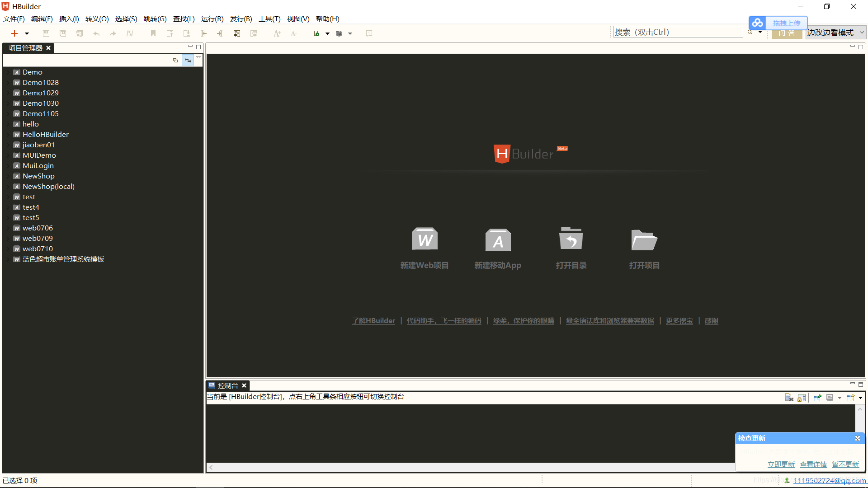868x488 pixels.
Task: Click the toolbar icon after the debug dropdown
Action: 369,33
